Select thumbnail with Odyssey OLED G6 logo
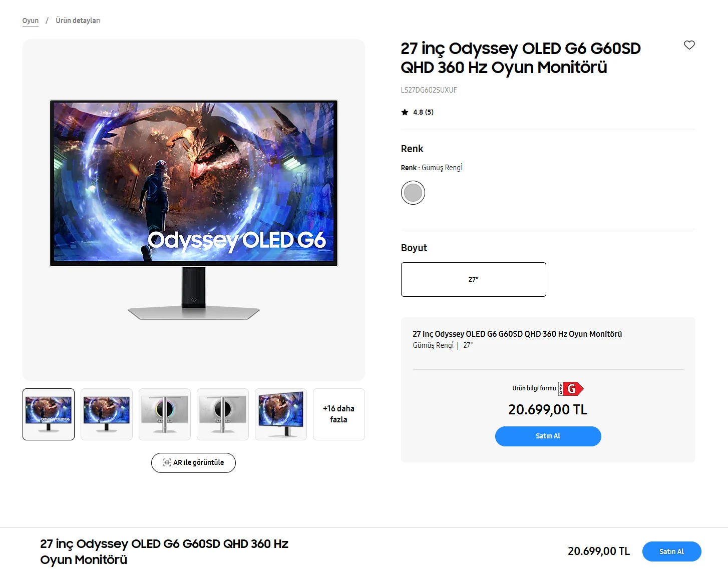The height and width of the screenshot is (570, 728). point(49,414)
